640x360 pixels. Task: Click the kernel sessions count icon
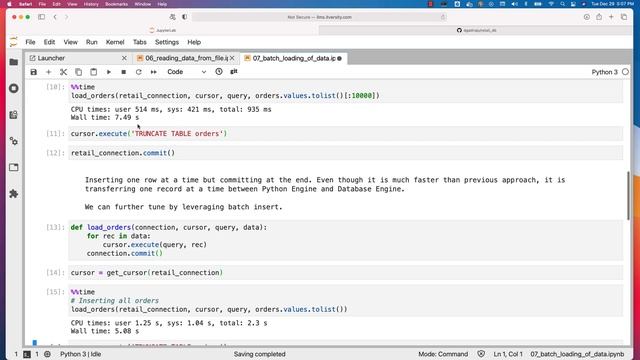coord(47,354)
